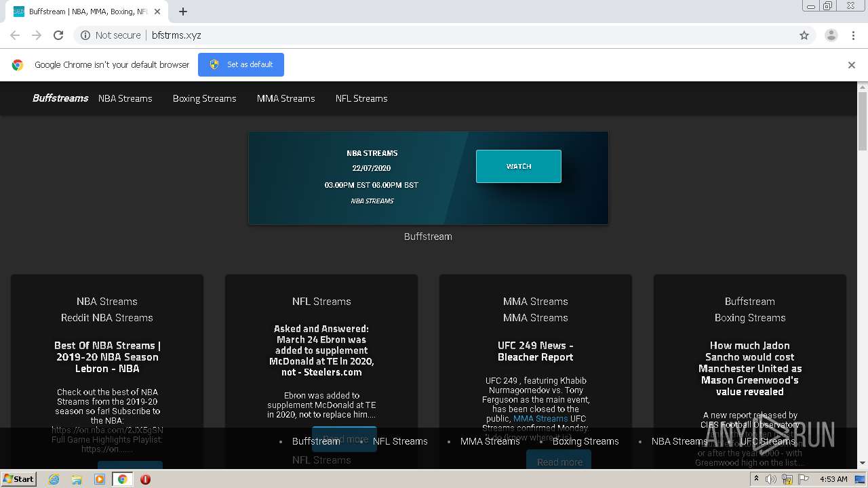The width and height of the screenshot is (868, 488).
Task: Open NBA Streams in top navigation
Action: pyautogui.click(x=125, y=98)
